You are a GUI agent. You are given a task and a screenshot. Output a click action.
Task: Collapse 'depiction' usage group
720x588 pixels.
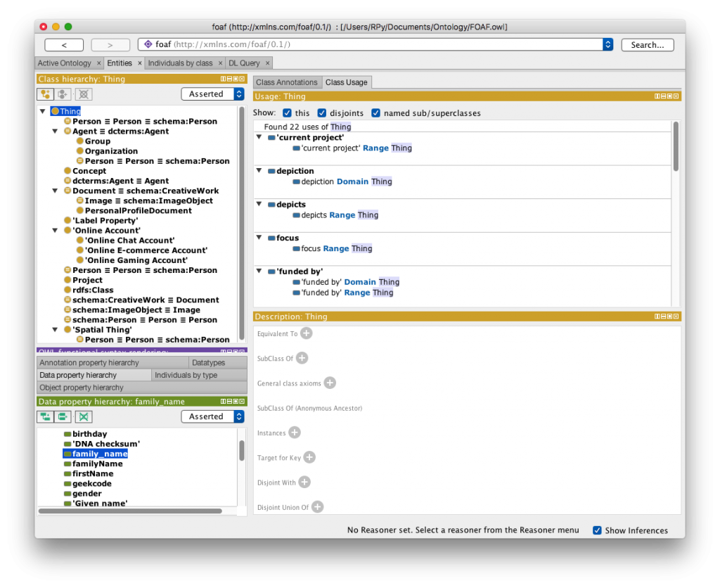[259, 170]
